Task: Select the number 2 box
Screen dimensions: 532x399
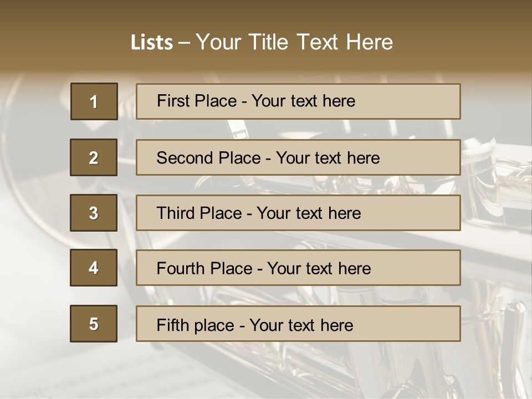Action: (x=94, y=158)
